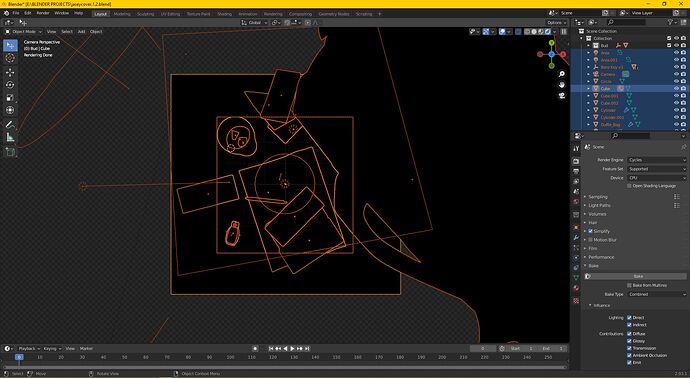Expand the Volumes panel
This screenshot has width=690, height=378.
[597, 214]
